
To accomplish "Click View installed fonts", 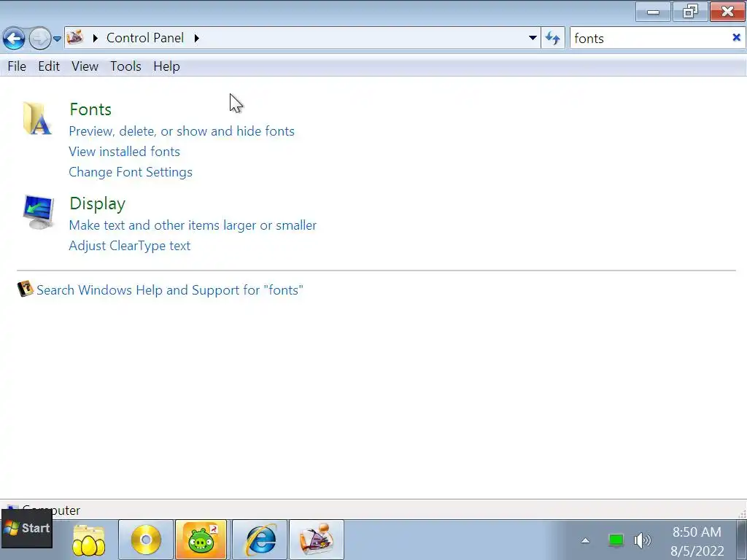I will tap(124, 152).
